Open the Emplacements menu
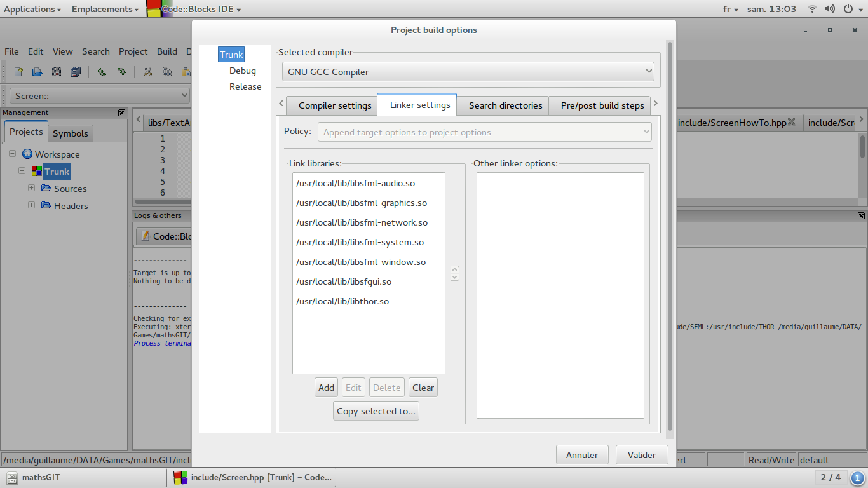This screenshot has height=488, width=868. 105,9
